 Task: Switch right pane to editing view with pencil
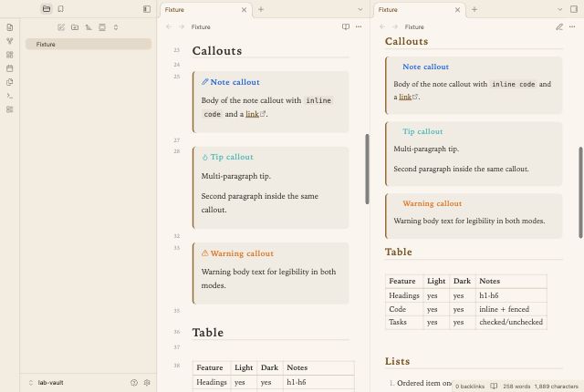click(559, 26)
